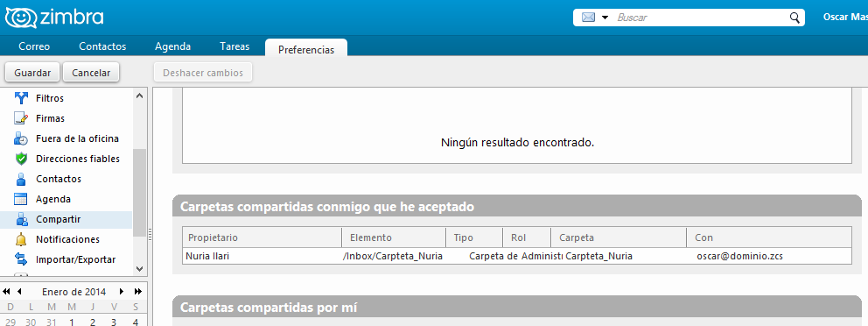Open Notificaciones preferences
This screenshot has height=326, width=868.
[x=67, y=239]
